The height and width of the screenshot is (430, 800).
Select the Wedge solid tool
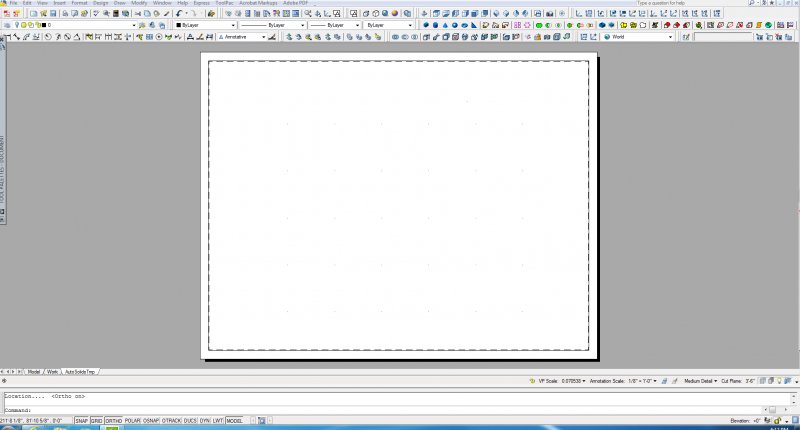(474, 25)
